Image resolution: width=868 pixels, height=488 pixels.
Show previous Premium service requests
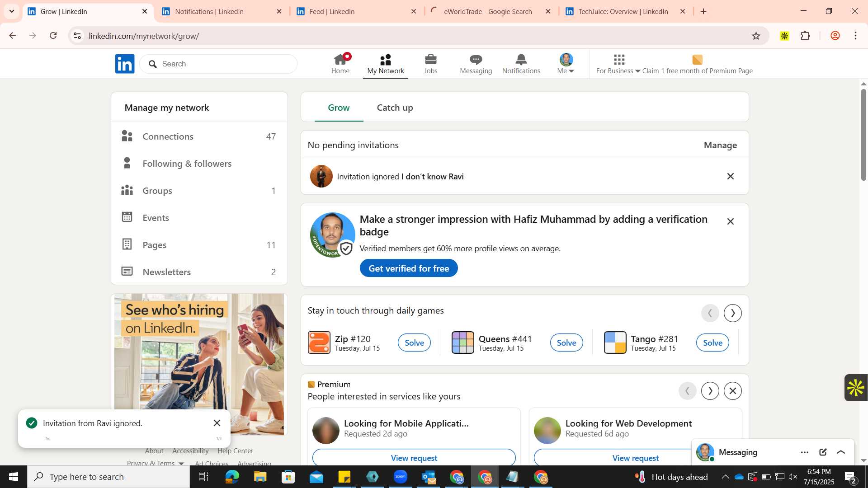click(x=687, y=391)
